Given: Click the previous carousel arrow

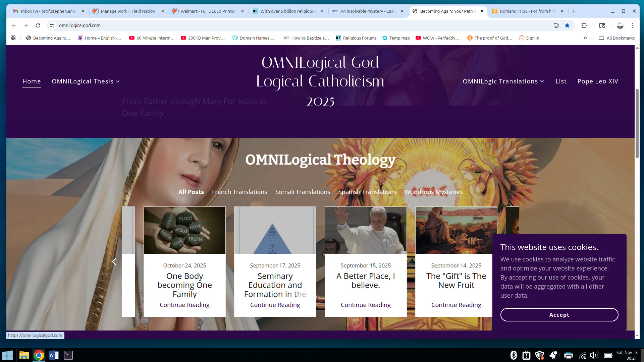Looking at the screenshot, I should [114, 262].
